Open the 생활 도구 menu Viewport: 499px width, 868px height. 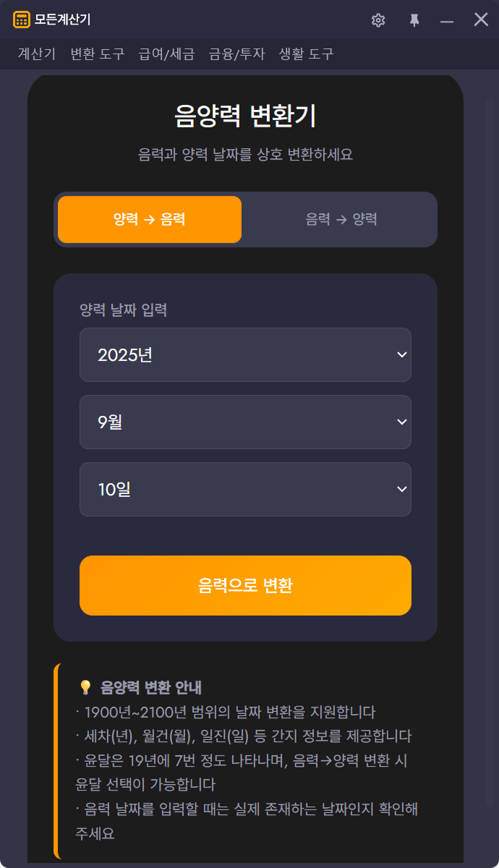coord(306,54)
